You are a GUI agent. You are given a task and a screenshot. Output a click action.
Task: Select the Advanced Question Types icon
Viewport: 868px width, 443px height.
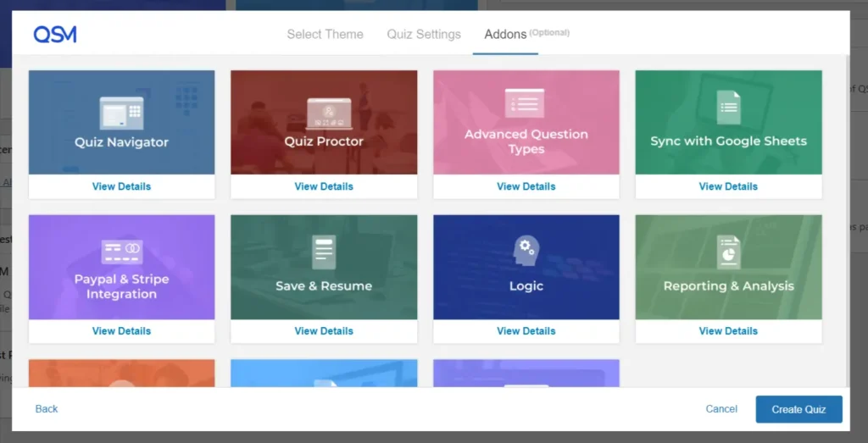(526, 103)
